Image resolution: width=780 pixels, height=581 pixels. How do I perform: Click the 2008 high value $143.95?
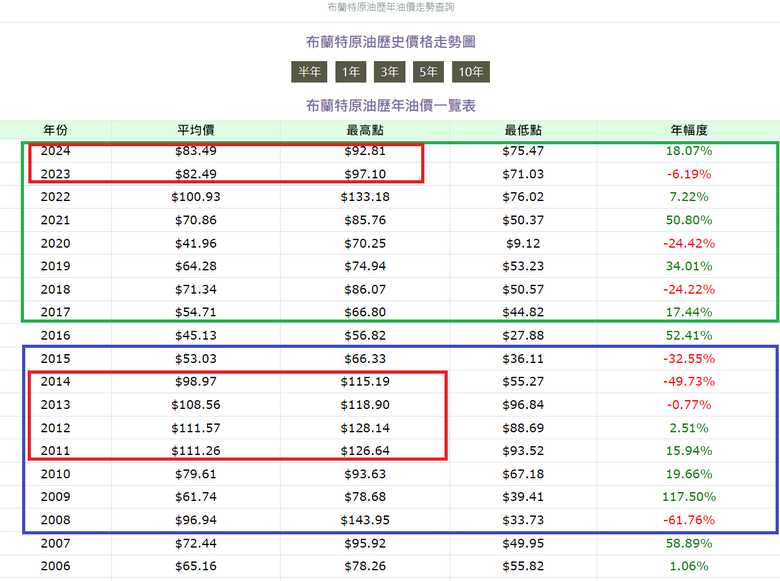coord(365,520)
